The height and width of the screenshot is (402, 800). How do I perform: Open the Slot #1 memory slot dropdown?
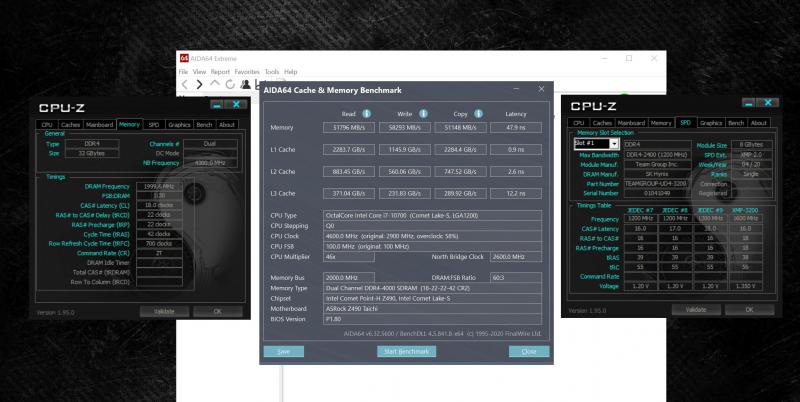pos(614,144)
